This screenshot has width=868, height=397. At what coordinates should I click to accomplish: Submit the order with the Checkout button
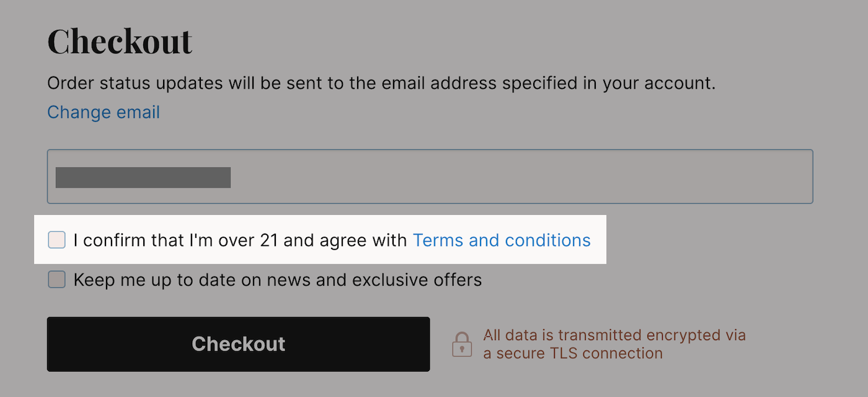238,344
